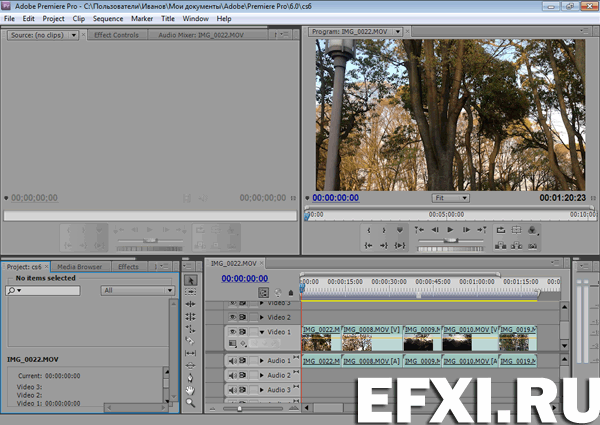Switch to Effect Controls tab

coord(116,35)
